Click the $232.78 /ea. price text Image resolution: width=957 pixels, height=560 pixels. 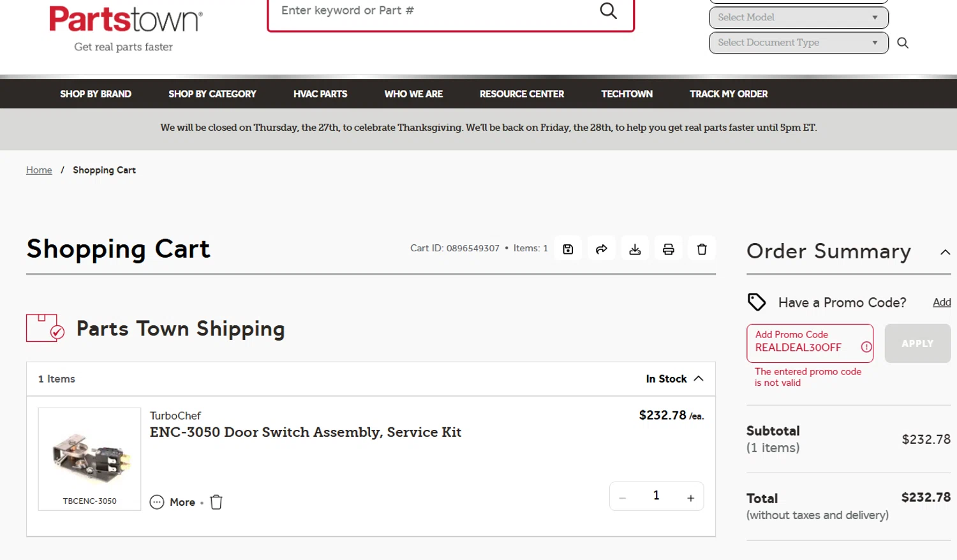tap(671, 415)
